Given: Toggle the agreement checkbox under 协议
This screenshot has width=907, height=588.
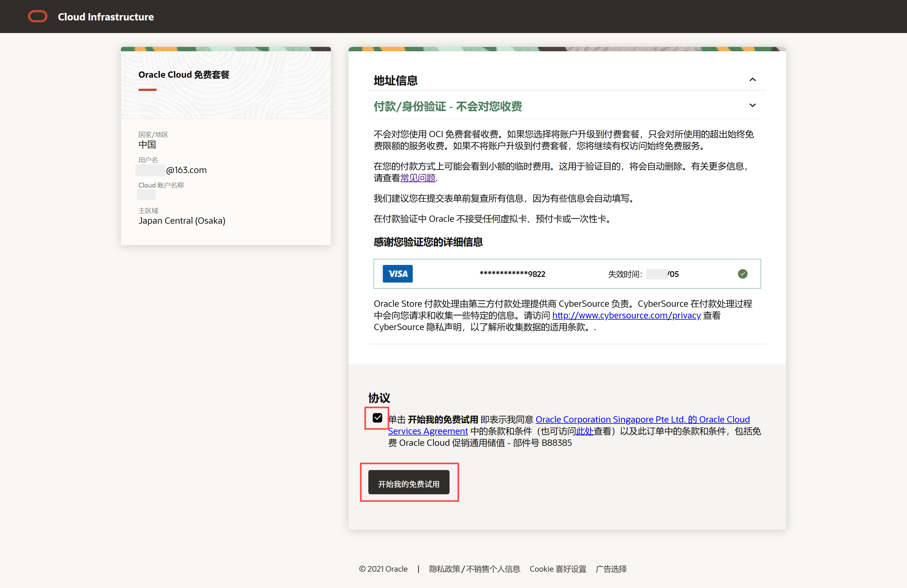Looking at the screenshot, I should click(x=377, y=418).
